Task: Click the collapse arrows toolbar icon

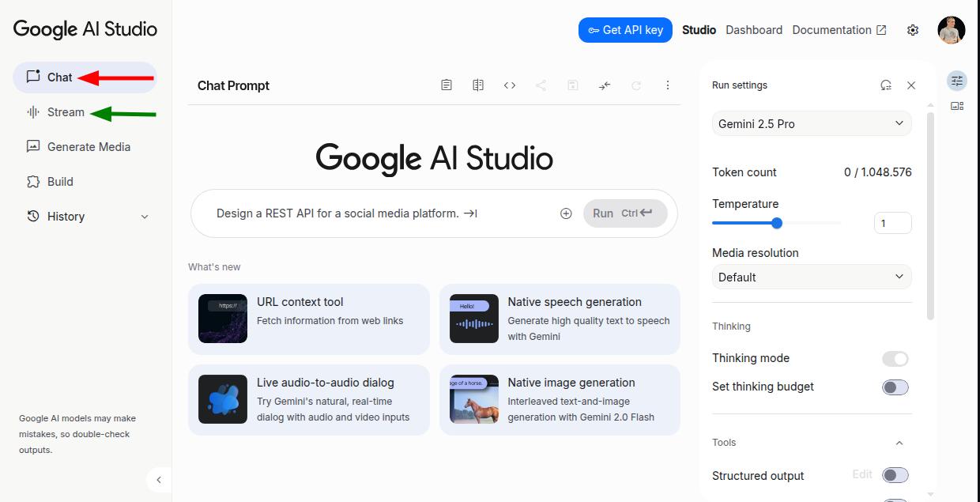Action: click(605, 85)
